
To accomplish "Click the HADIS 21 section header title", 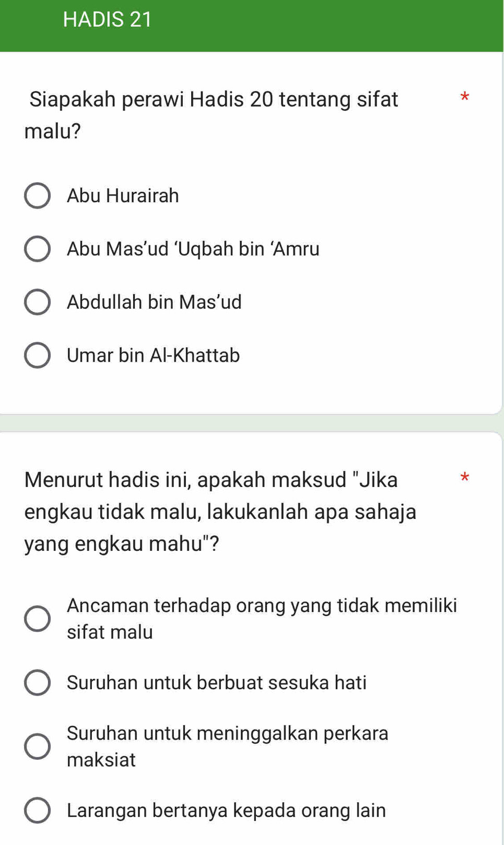I will pos(108,20).
